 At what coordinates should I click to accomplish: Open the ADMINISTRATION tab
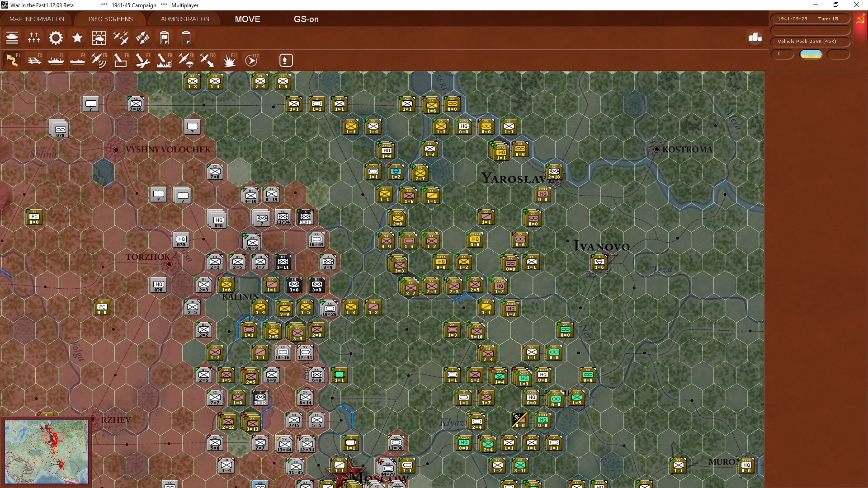coord(185,19)
